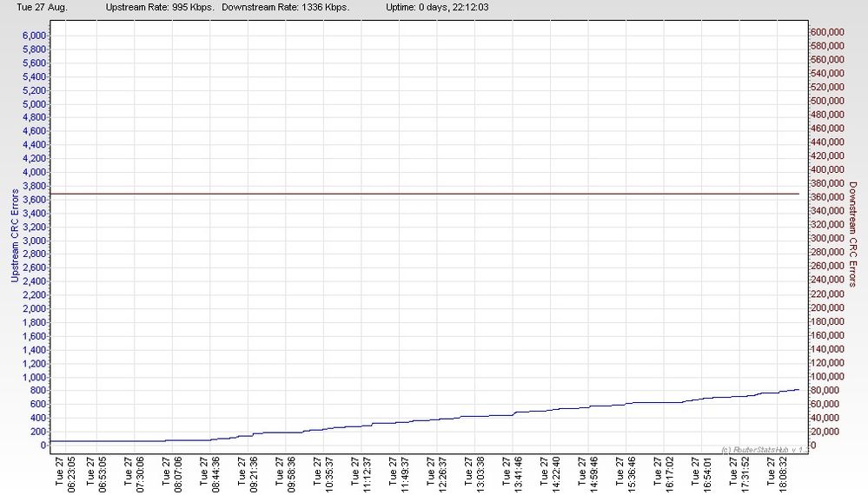Click the 500,000 downstream axis value
This screenshot has width=868, height=495.
[827, 101]
